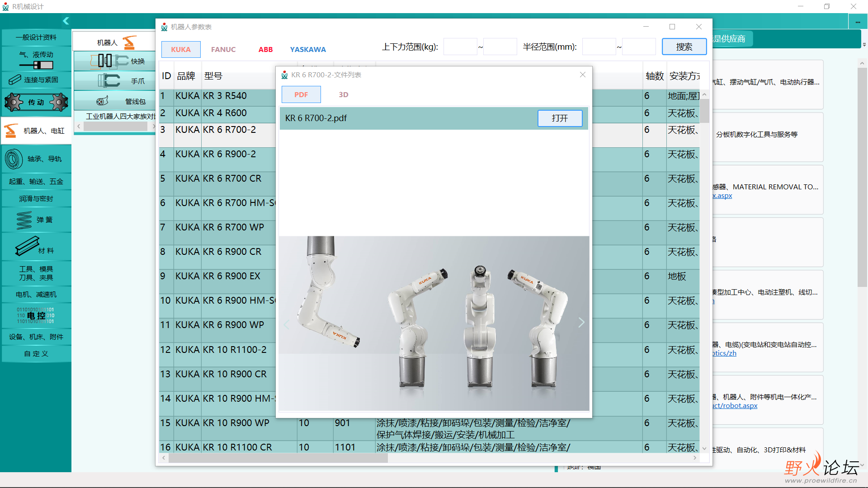Screen dimensions: 868x488
Task: Open the otics/zh supplier link
Action: tap(725, 353)
